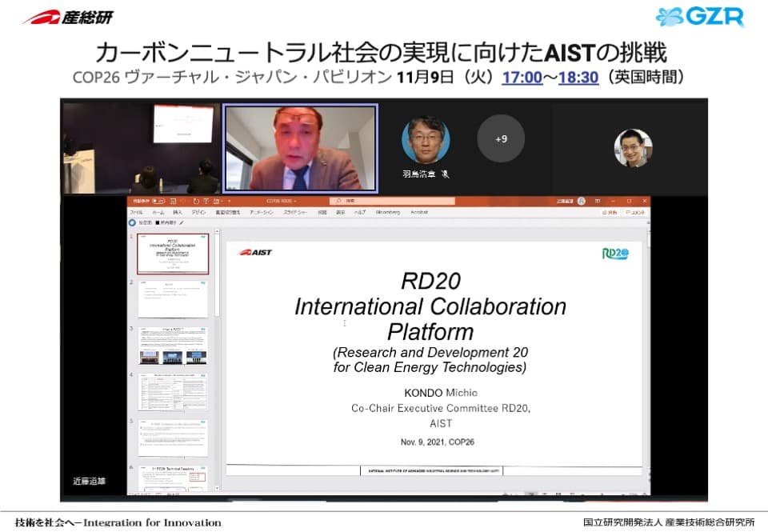Select slide 2 thumbnail in panel
Screen dimensions: 768x532
(173, 298)
